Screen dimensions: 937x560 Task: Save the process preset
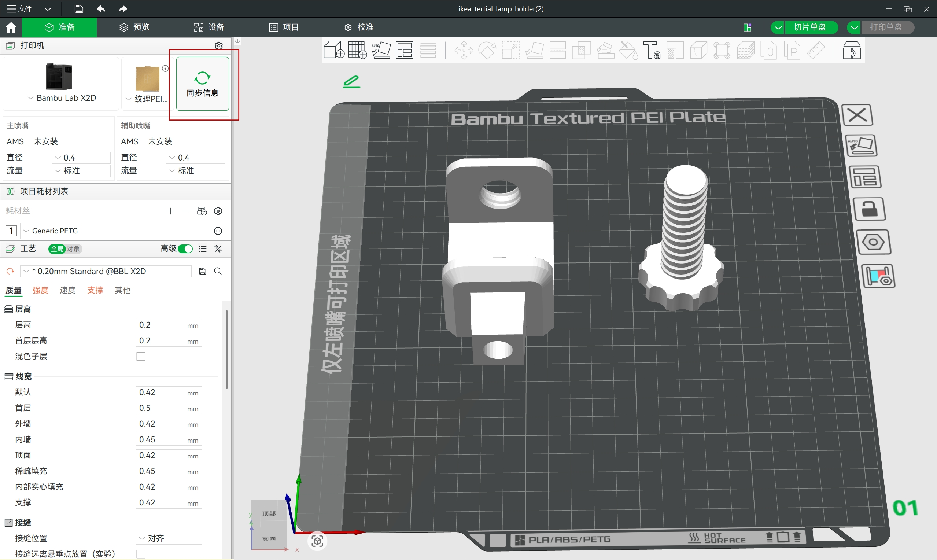click(203, 271)
